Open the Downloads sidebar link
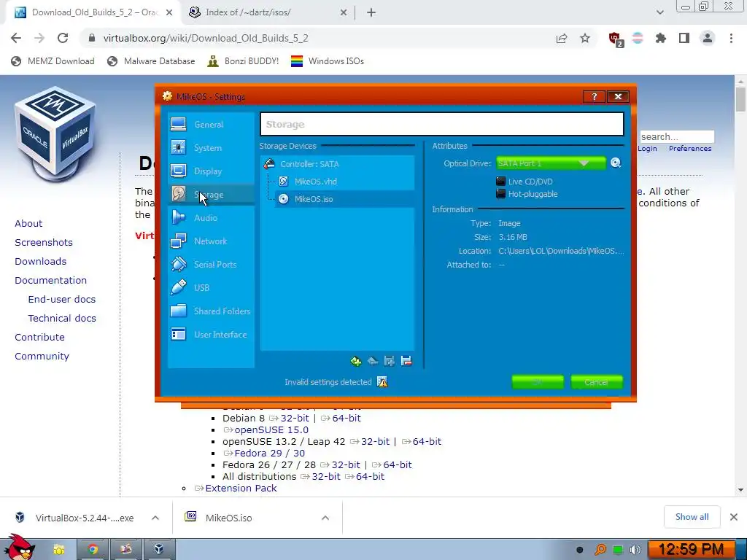The height and width of the screenshot is (560, 747). pos(41,262)
